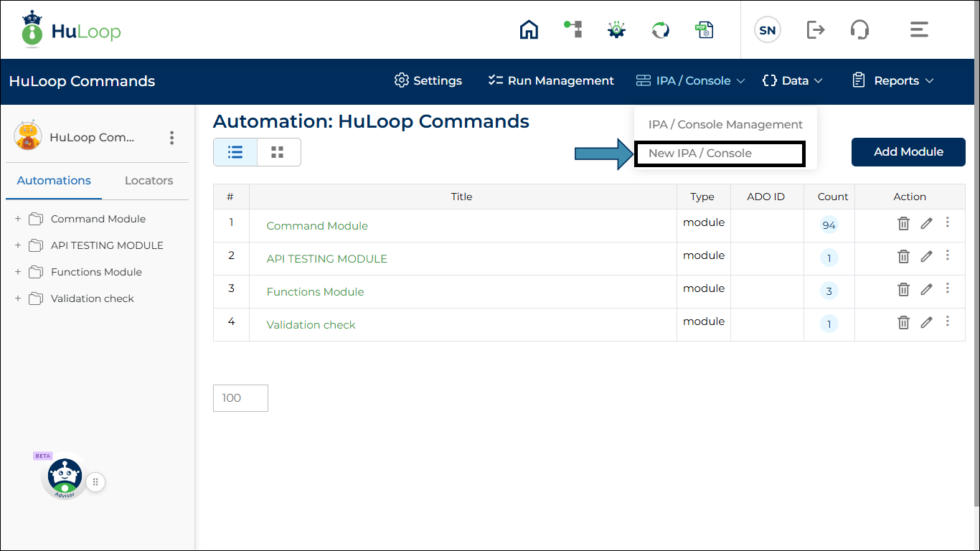Switch to list view
The width and height of the screenshot is (980, 551).
(x=235, y=152)
